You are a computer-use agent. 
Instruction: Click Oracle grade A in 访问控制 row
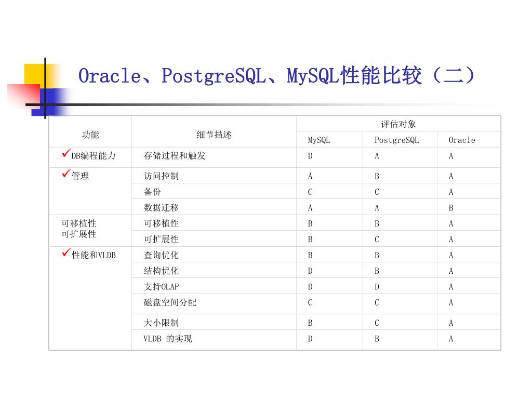pos(451,177)
